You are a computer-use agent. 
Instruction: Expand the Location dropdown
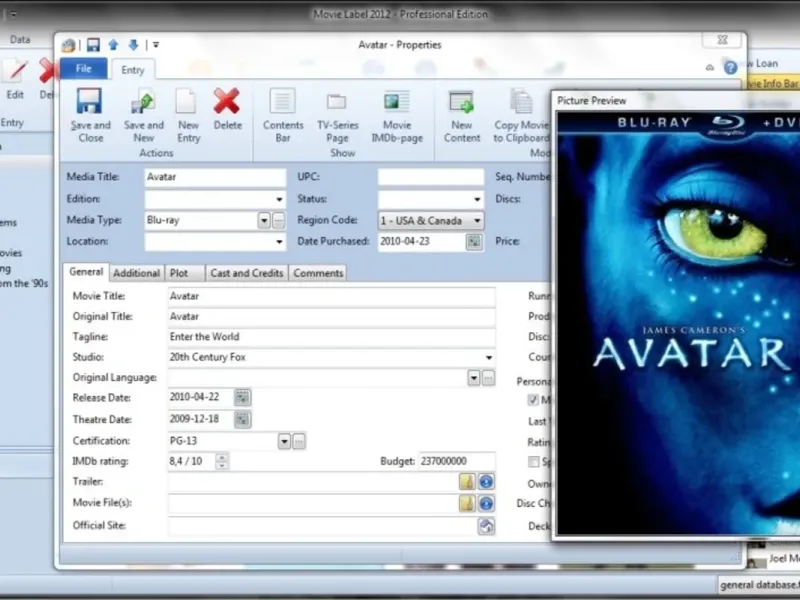click(279, 242)
